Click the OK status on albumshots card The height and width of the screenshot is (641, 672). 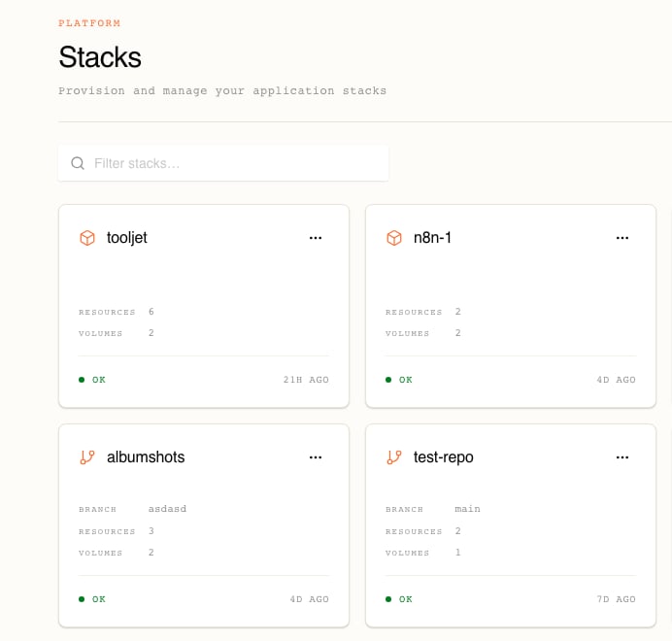(99, 599)
